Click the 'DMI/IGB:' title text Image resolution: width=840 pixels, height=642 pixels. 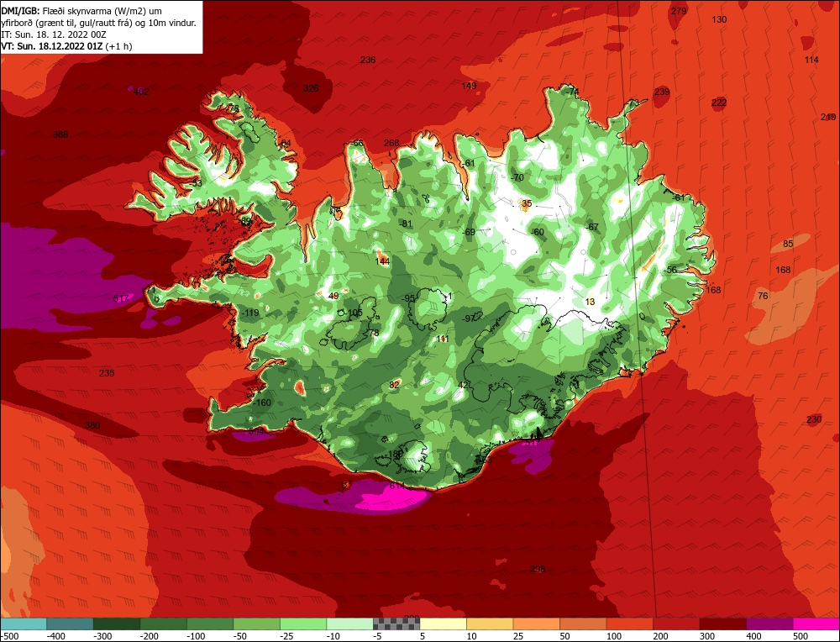20,11
